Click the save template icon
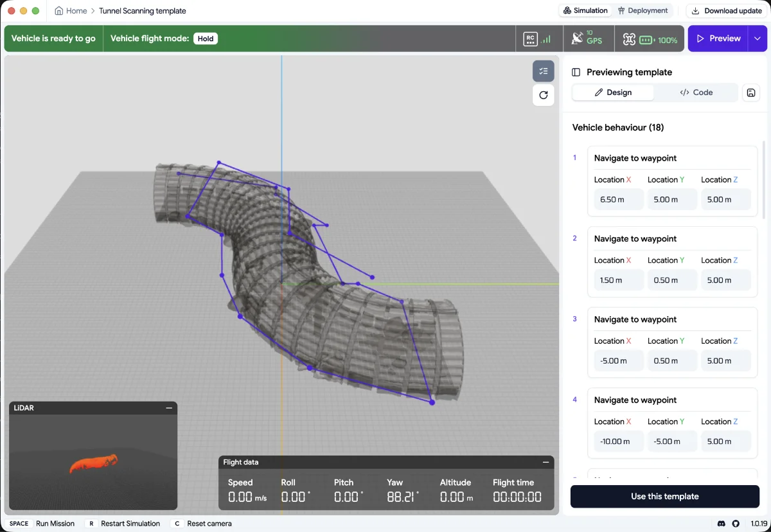Image resolution: width=771 pixels, height=532 pixels. click(x=751, y=93)
